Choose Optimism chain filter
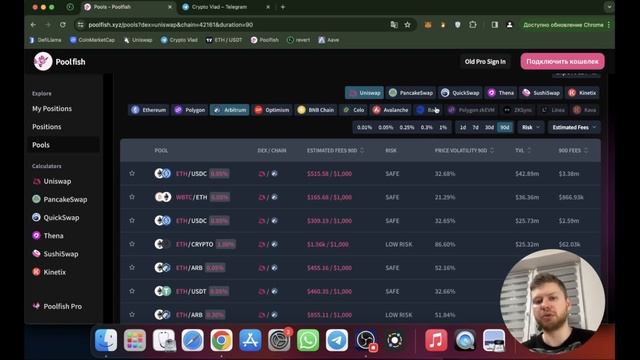The height and width of the screenshot is (360, 640). point(272,110)
